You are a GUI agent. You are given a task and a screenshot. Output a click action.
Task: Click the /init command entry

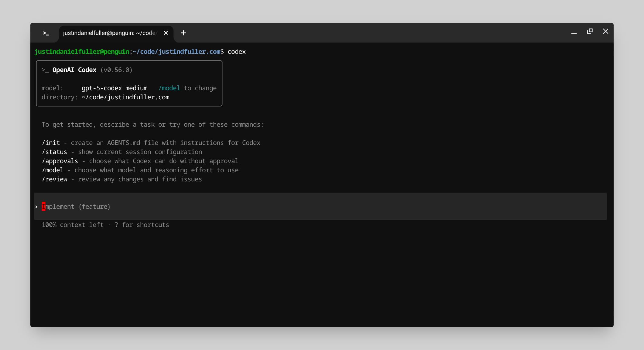[x=51, y=142]
